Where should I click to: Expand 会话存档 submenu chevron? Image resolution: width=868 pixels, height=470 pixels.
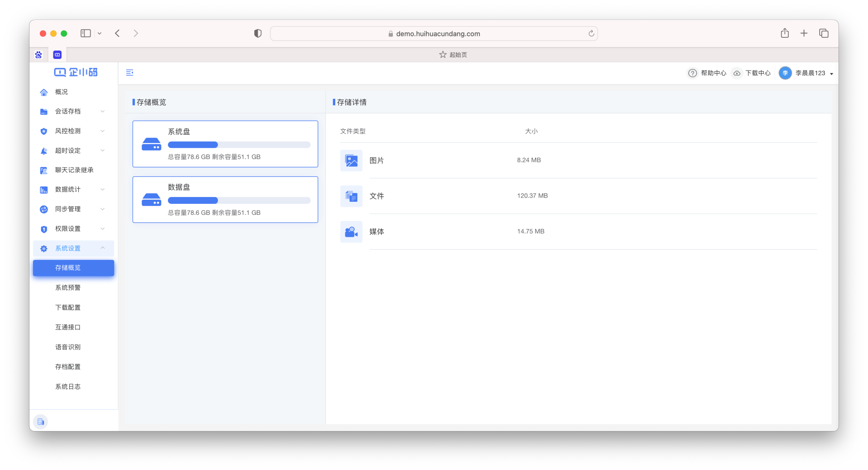coord(103,111)
